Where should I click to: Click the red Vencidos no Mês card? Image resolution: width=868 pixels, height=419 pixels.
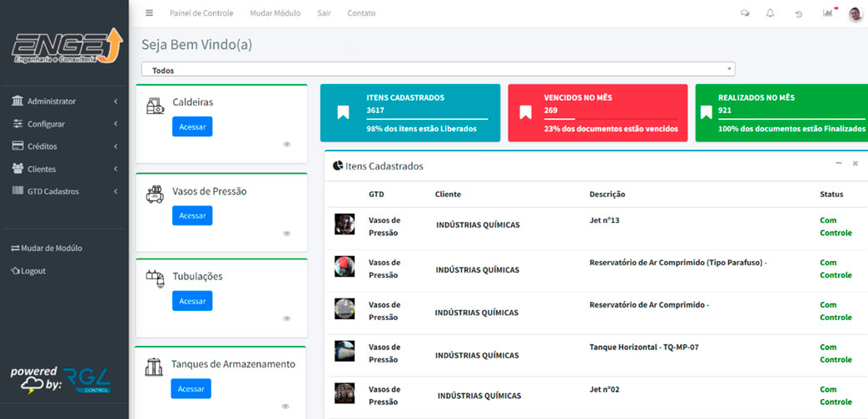598,113
